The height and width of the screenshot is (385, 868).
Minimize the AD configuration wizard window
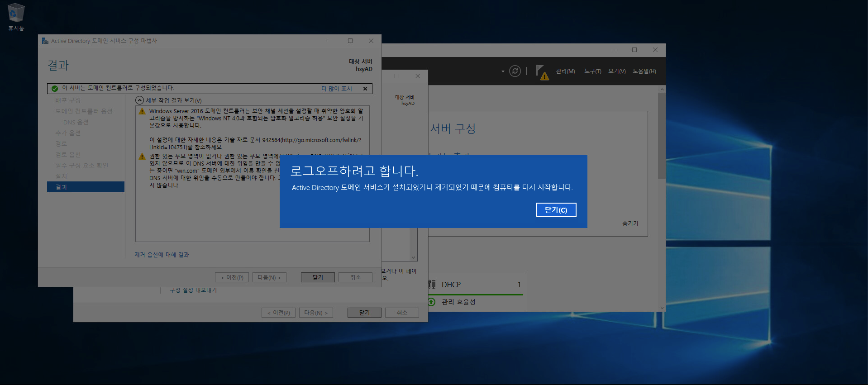click(330, 41)
